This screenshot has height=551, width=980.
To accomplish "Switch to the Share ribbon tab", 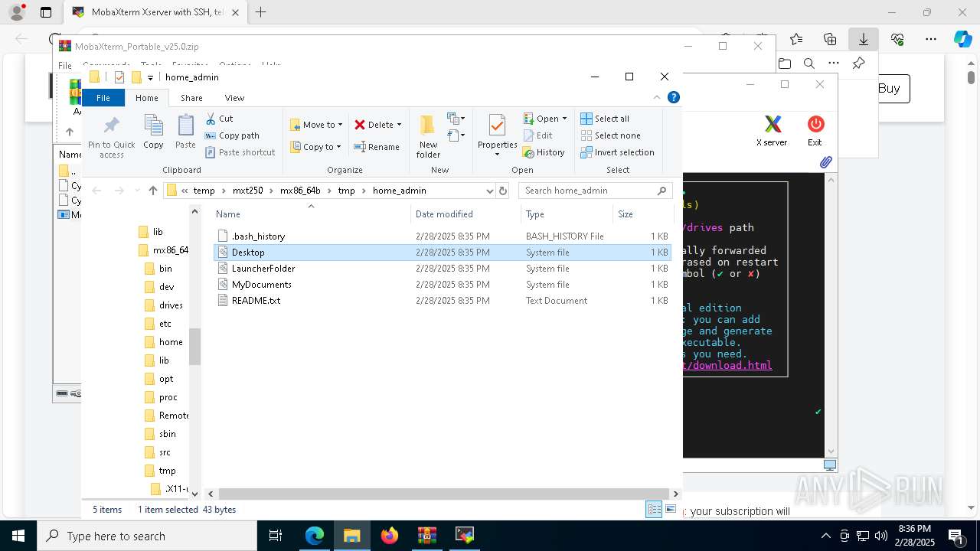I will pos(191,97).
